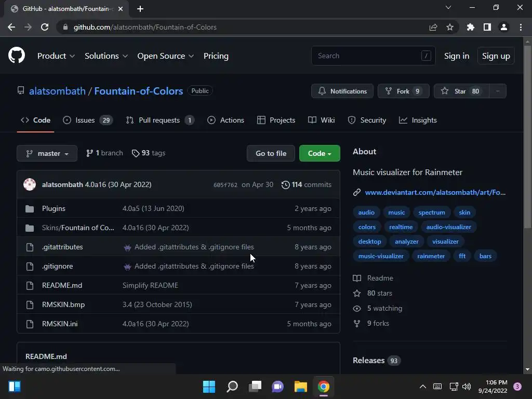532x399 pixels.
Task: Open the deviantart.com project link
Action: coord(435,192)
